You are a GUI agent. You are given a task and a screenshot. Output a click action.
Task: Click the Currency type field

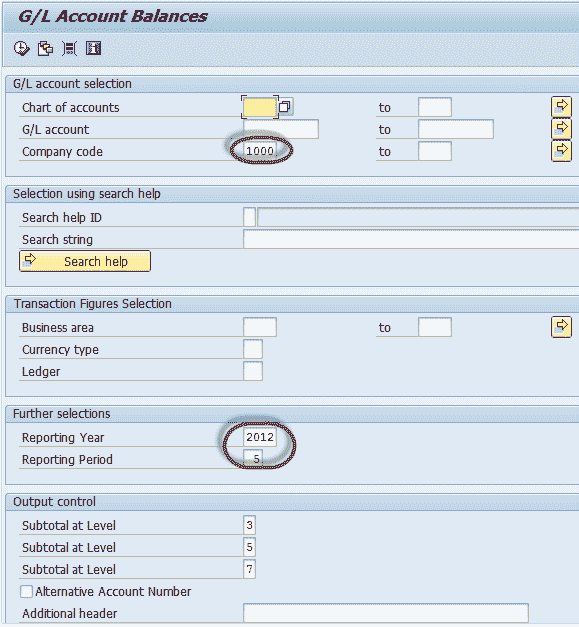pyautogui.click(x=253, y=349)
